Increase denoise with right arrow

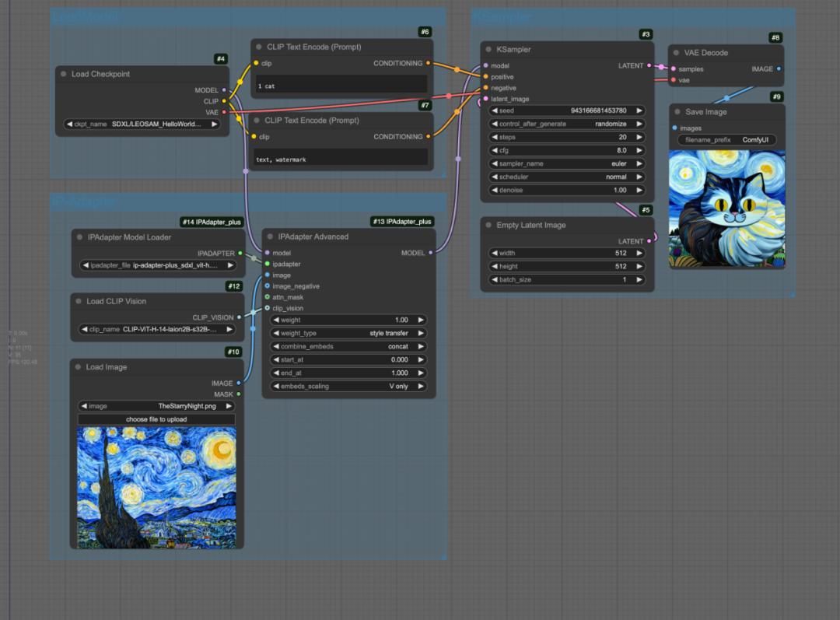tap(639, 191)
